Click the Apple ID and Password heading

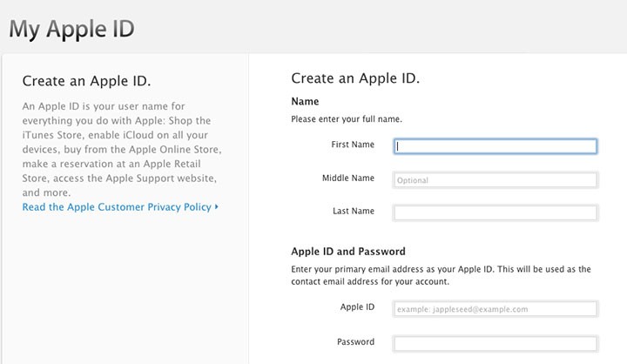pyautogui.click(x=348, y=252)
